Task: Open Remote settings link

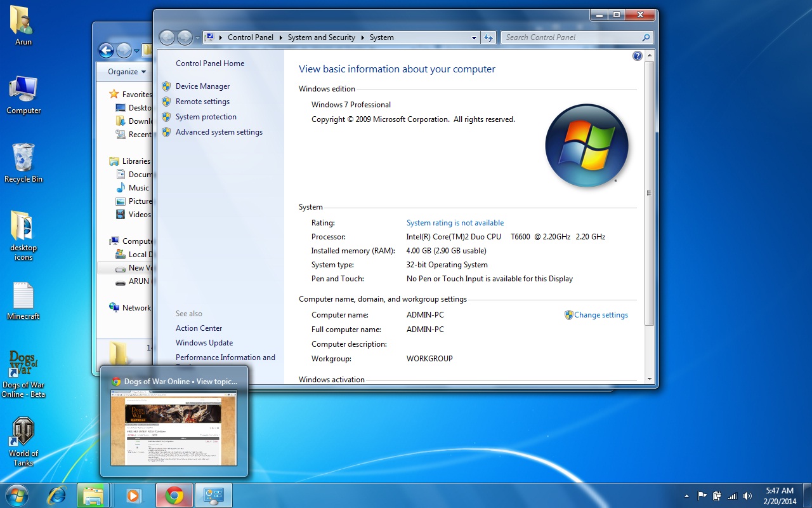Action: 202,102
